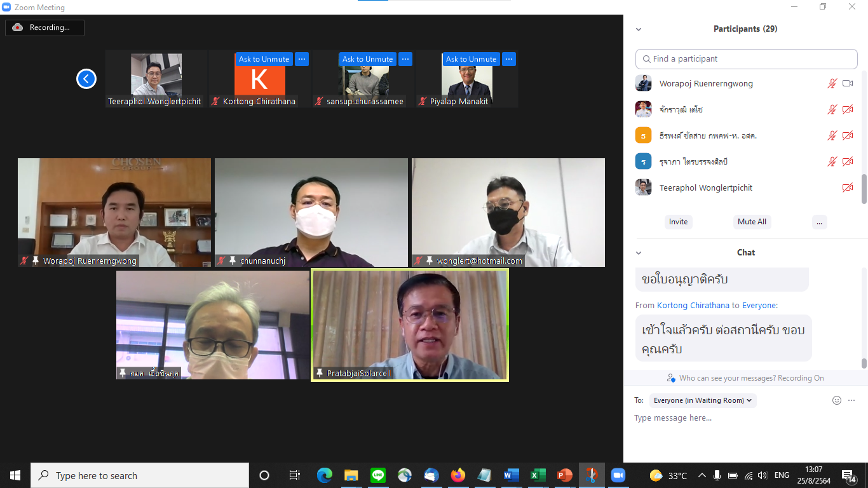This screenshot has height=488, width=868.
Task: Click the Zoom icon in the taskbar
Action: click(618, 475)
